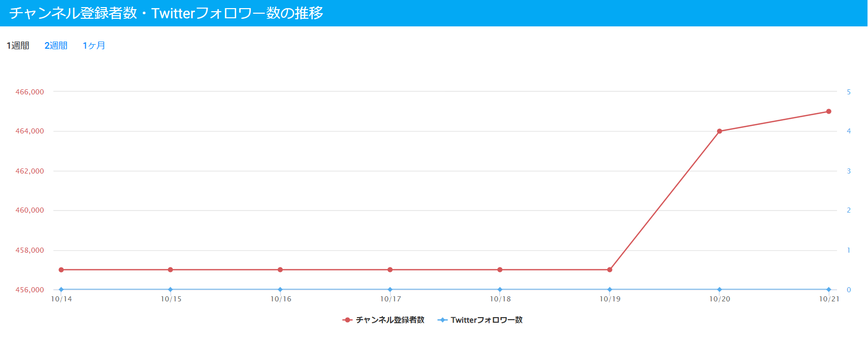
Task: Click the 464,000 red point at 10/20
Action: (719, 131)
